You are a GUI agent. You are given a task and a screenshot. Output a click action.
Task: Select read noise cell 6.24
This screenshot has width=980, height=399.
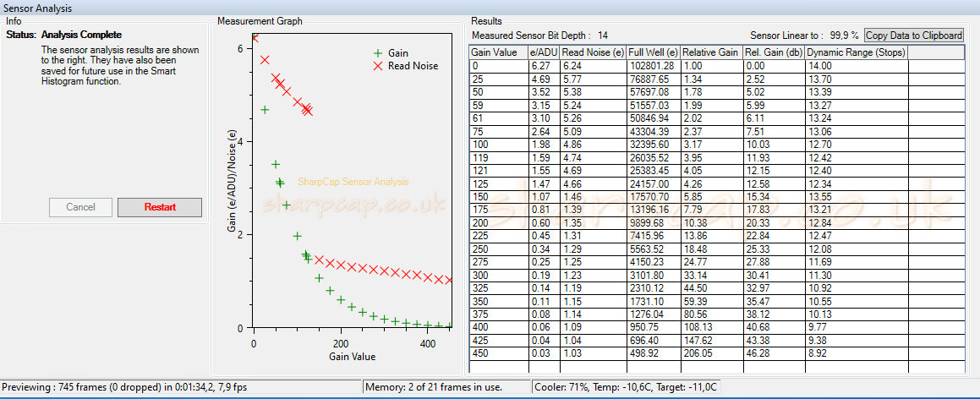pos(593,66)
